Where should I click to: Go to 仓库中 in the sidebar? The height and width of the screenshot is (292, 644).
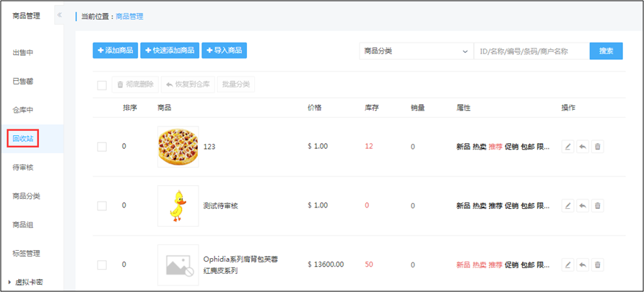click(23, 110)
